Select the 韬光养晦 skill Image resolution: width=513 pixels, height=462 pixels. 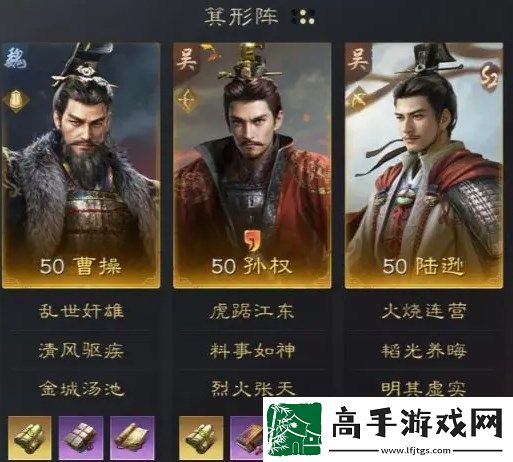point(424,351)
